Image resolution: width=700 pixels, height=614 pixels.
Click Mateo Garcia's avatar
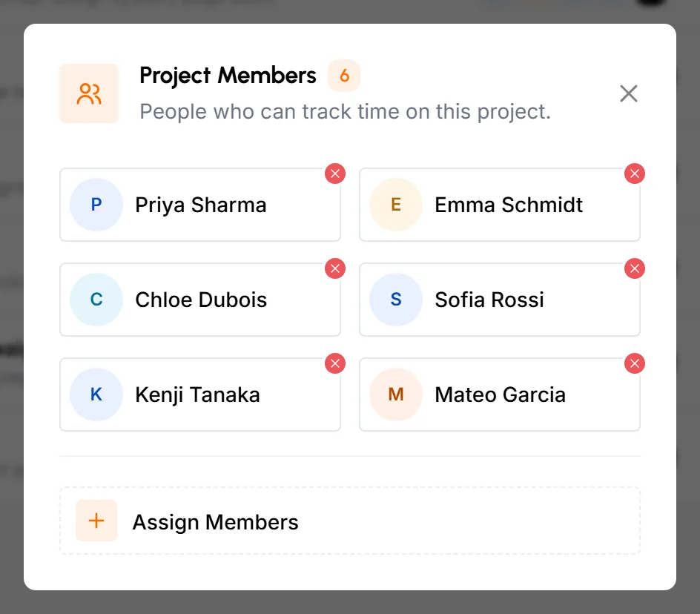396,395
